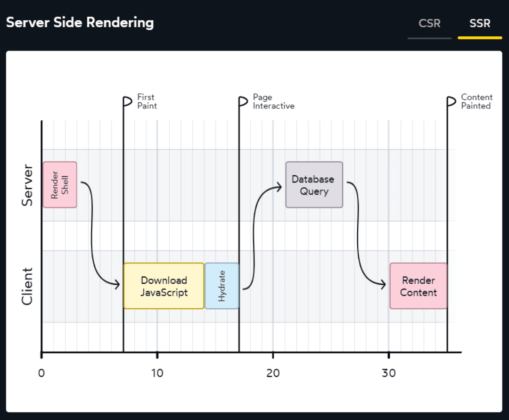Click the Content Painted label text
Viewport: 509px width, 420px height.
pyautogui.click(x=476, y=101)
